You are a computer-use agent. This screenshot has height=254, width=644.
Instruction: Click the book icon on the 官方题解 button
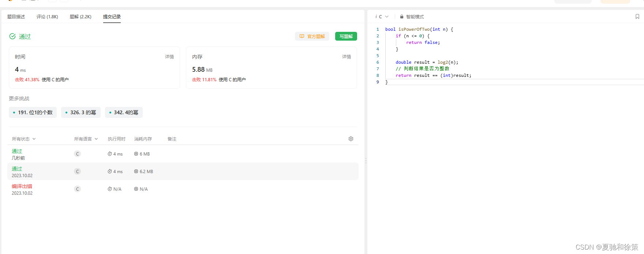(x=302, y=36)
